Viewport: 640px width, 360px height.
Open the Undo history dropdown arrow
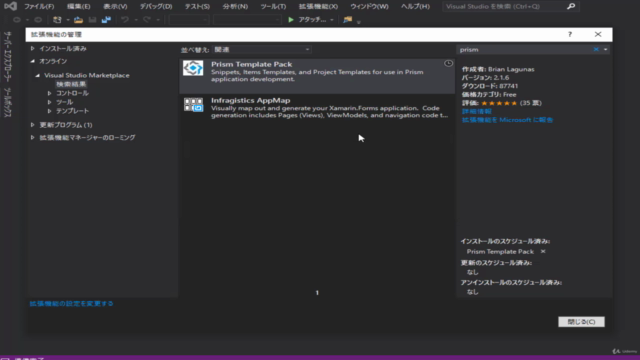[136, 20]
